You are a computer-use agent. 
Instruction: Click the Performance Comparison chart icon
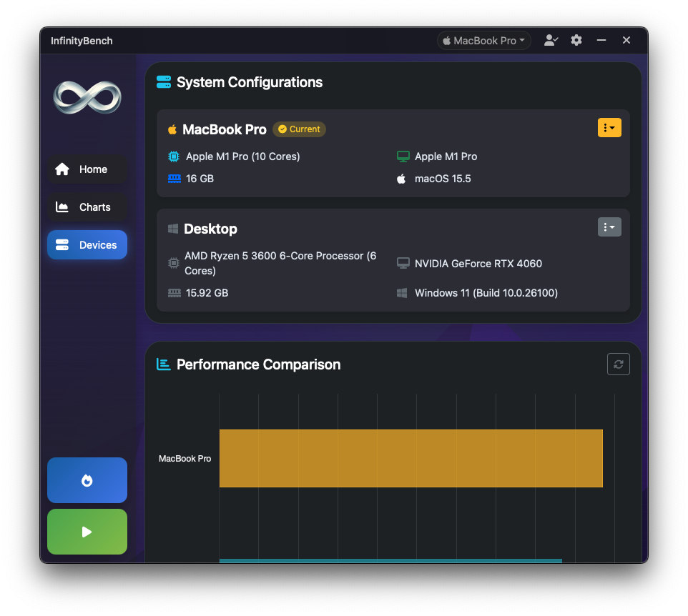click(x=163, y=364)
